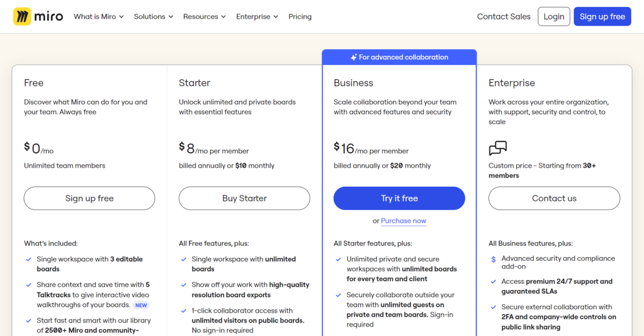Click the chat bubbles icon in Enterprise plan
The height and width of the screenshot is (336, 644).
pyautogui.click(x=498, y=148)
